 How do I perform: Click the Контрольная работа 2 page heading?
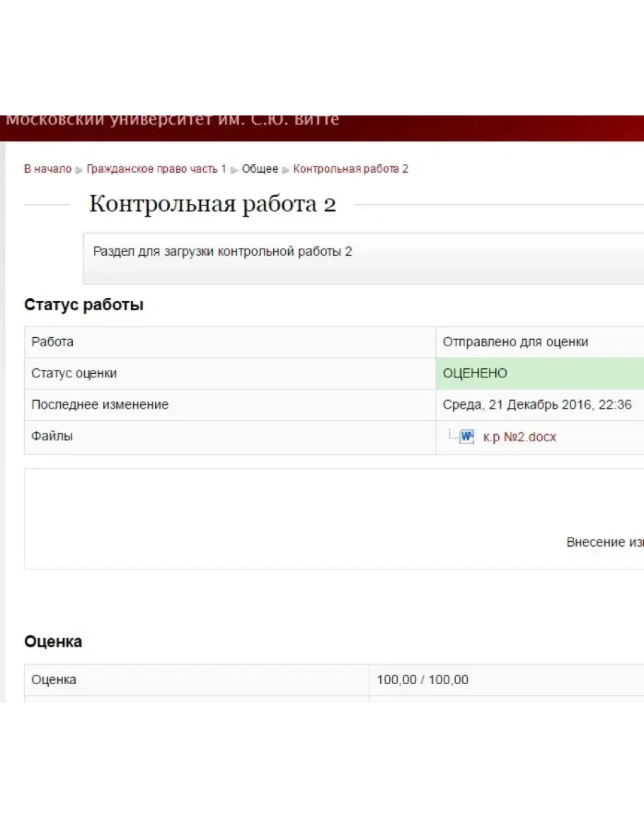[x=212, y=205]
